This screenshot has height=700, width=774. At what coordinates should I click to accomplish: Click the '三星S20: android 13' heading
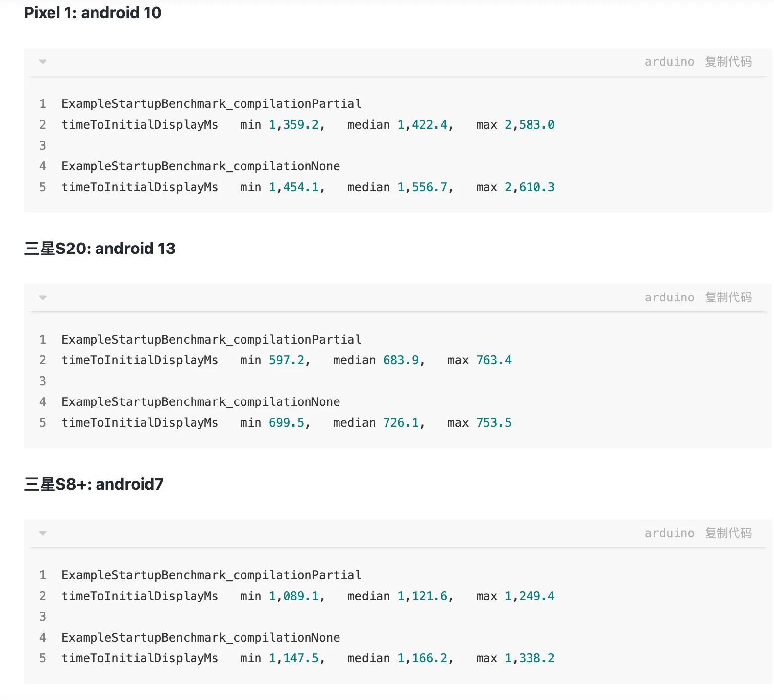[x=99, y=249]
